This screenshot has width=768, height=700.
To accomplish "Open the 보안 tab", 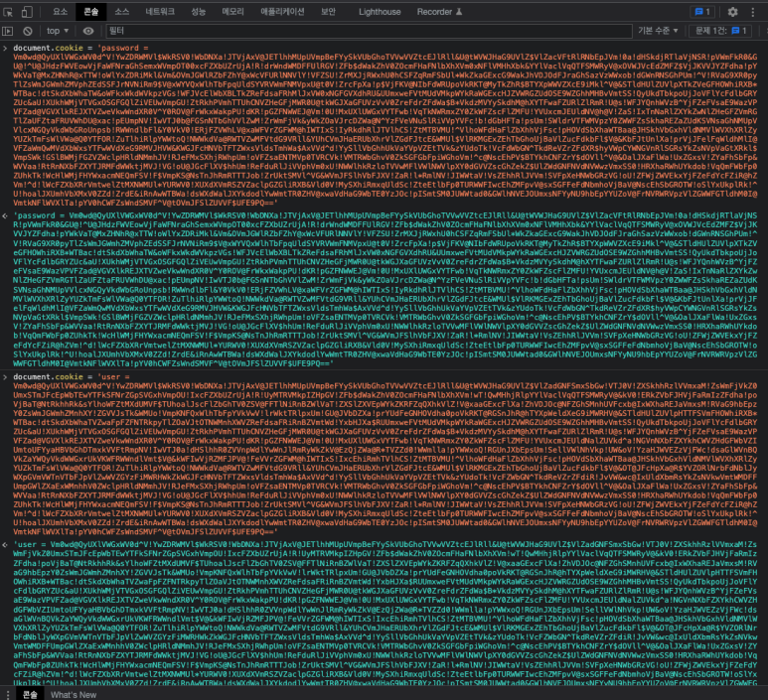I will pos(328,12).
